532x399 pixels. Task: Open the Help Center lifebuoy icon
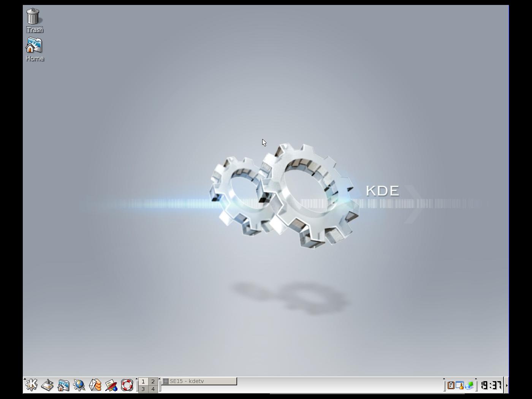point(127,385)
